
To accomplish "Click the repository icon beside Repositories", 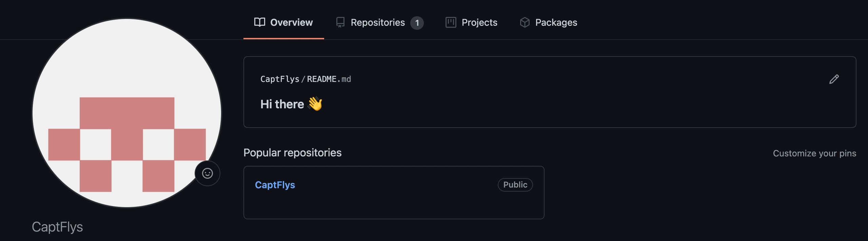I will (340, 22).
